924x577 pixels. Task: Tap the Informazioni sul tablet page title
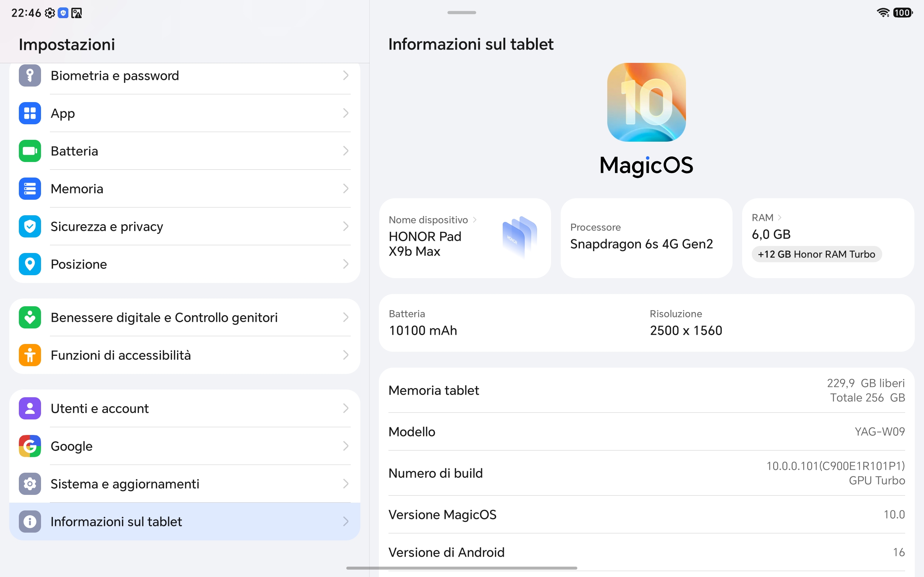pos(471,44)
